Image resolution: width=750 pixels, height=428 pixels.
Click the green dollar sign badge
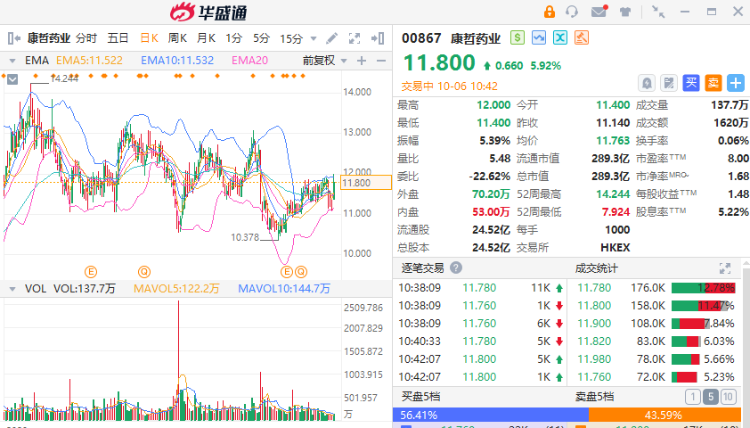(x=518, y=38)
